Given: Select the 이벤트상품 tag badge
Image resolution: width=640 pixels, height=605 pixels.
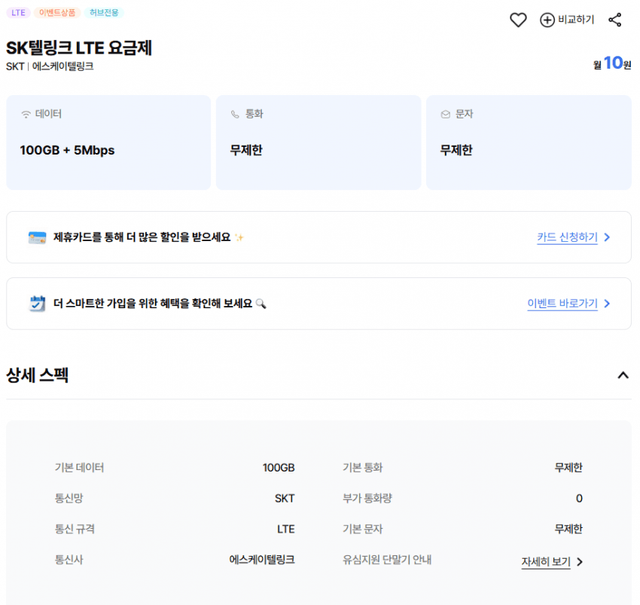Looking at the screenshot, I should 57,13.
